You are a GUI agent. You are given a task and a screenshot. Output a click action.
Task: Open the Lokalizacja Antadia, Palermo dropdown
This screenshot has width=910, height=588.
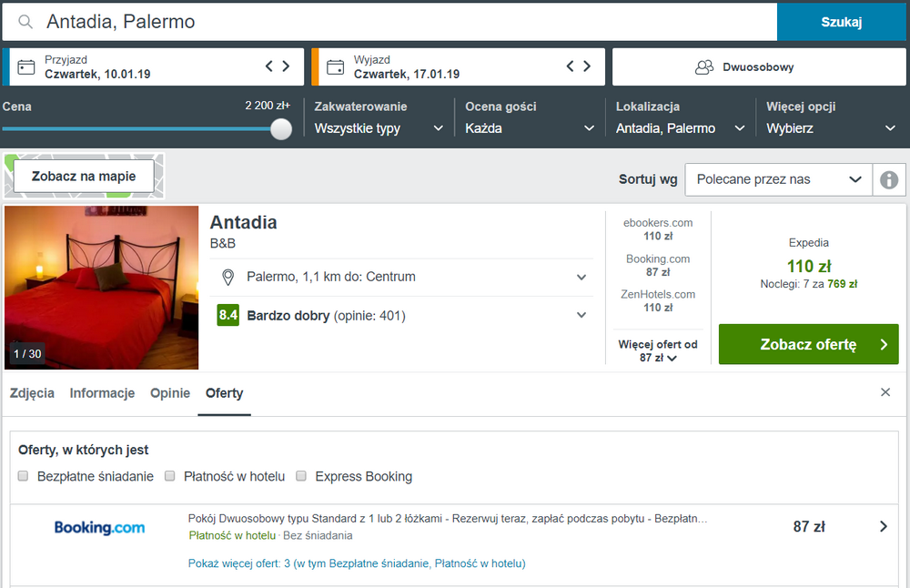click(x=680, y=128)
